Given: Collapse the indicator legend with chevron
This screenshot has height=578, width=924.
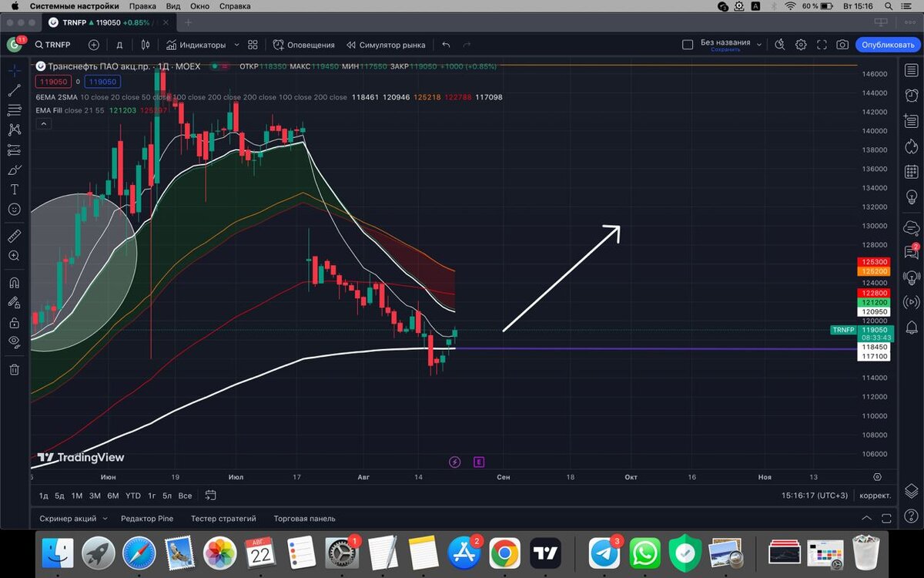Looking at the screenshot, I should tap(43, 123).
